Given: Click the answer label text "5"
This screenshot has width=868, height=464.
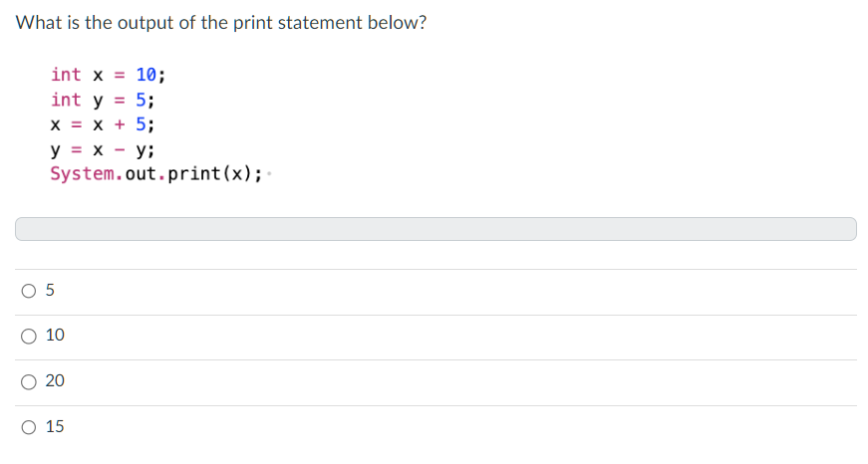Looking at the screenshot, I should 50,291.
